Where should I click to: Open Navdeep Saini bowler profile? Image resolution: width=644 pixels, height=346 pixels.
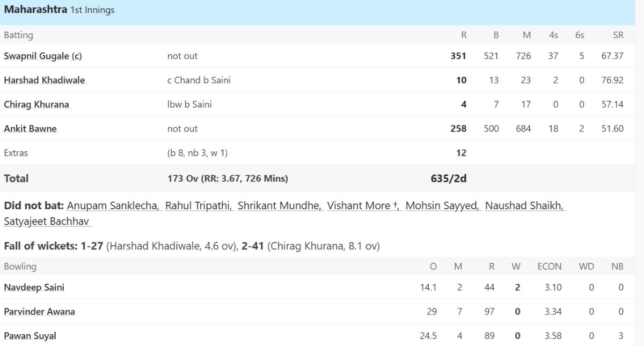point(34,287)
